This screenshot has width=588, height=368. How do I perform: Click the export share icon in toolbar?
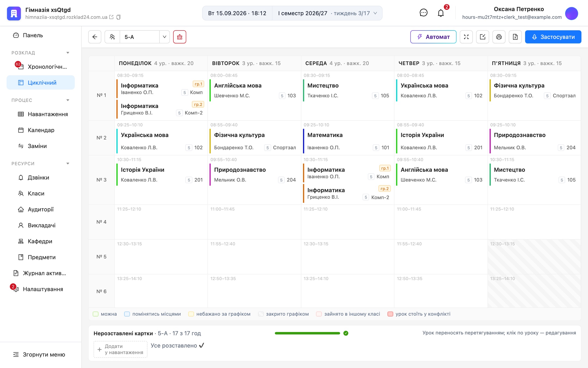pyautogui.click(x=483, y=37)
